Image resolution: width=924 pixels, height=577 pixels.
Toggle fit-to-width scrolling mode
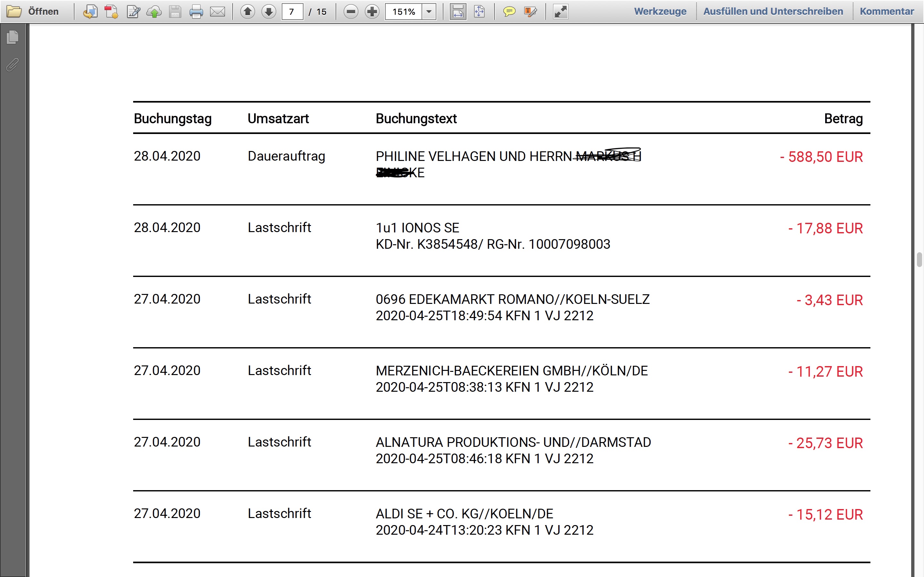(x=458, y=12)
